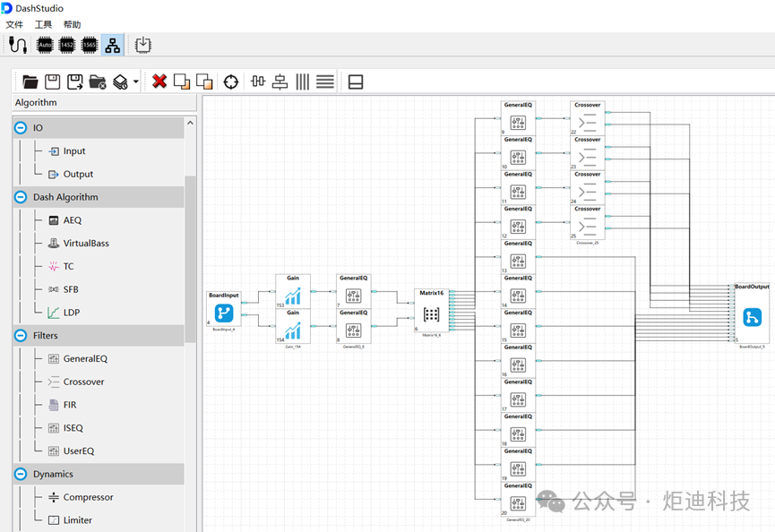The image size is (775, 532).
Task: Select the Auto chip icon
Action: [44, 44]
